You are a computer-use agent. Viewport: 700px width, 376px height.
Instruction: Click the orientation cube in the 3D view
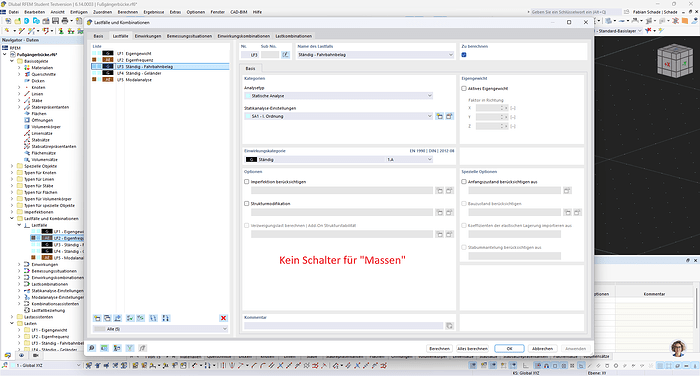tap(675, 62)
